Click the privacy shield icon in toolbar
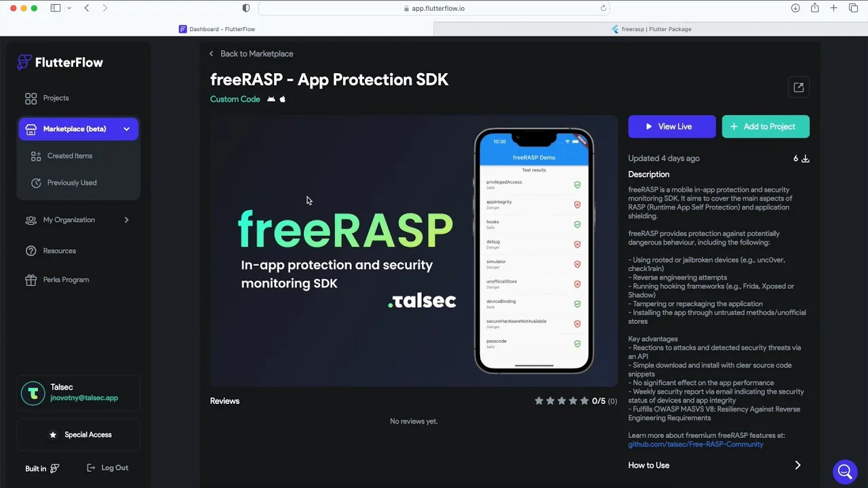868x488 pixels. (x=245, y=8)
